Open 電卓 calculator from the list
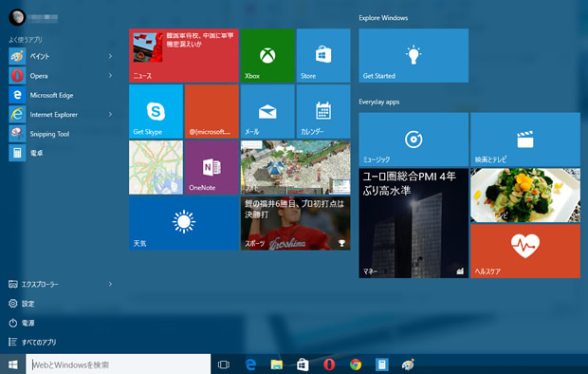The image size is (588, 374). coord(60,153)
